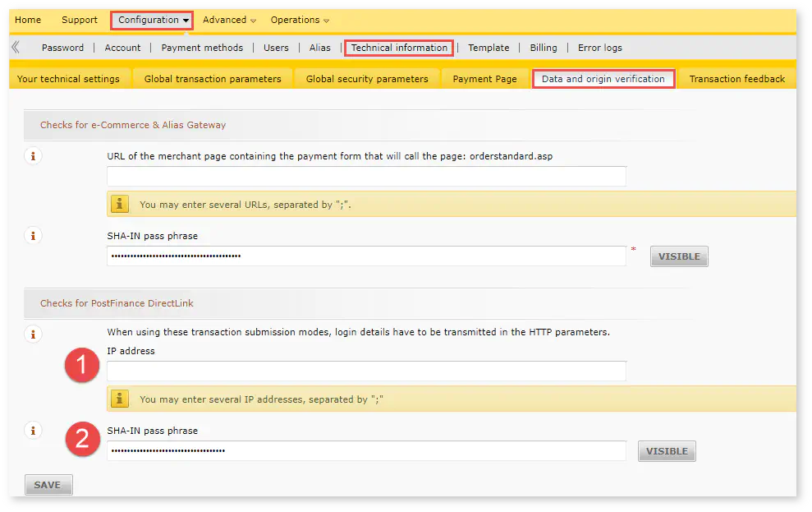Click the IP address input field
812x512 pixels.
point(366,371)
